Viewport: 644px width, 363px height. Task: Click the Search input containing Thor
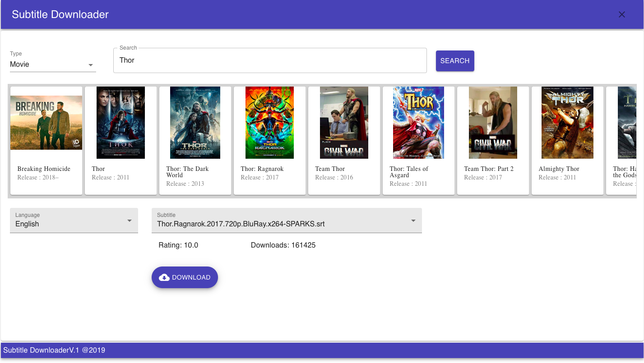270,60
